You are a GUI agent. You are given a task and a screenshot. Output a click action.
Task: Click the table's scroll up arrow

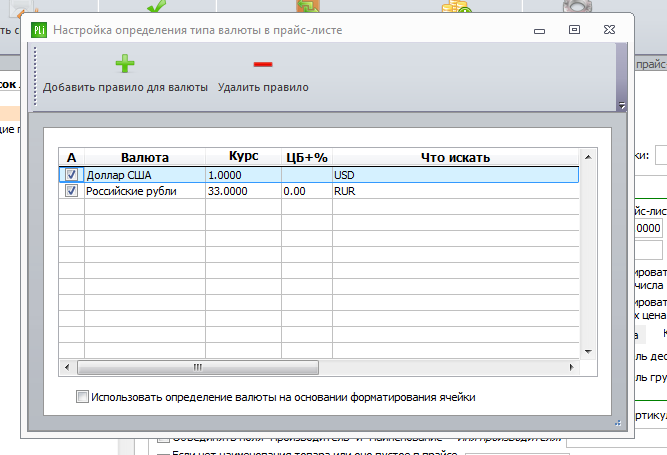coord(588,157)
